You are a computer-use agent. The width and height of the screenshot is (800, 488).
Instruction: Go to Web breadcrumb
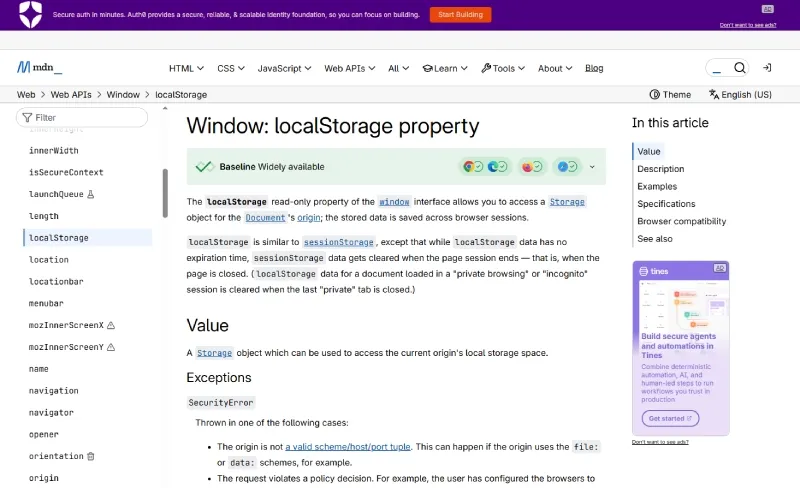click(26, 94)
